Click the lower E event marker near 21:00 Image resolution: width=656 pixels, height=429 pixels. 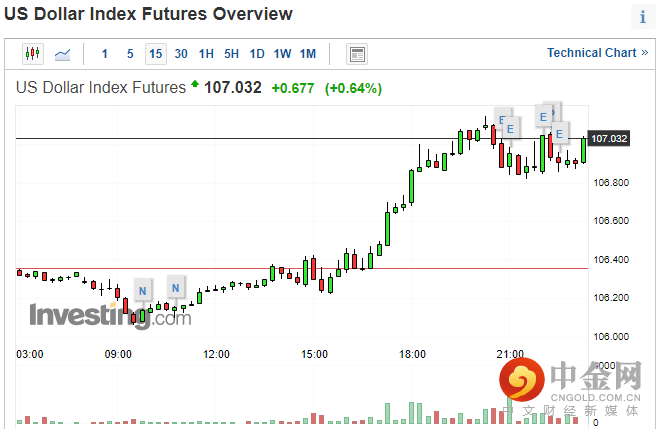[510, 128]
